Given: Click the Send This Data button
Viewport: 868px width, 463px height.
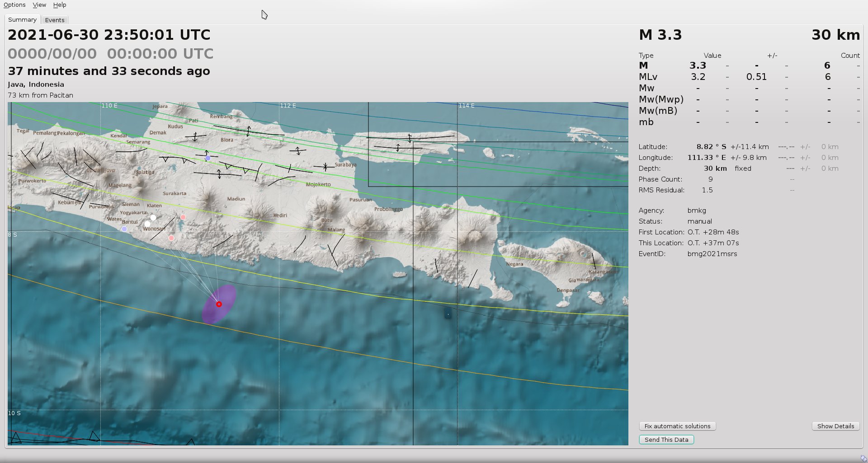Looking at the screenshot, I should 666,440.
